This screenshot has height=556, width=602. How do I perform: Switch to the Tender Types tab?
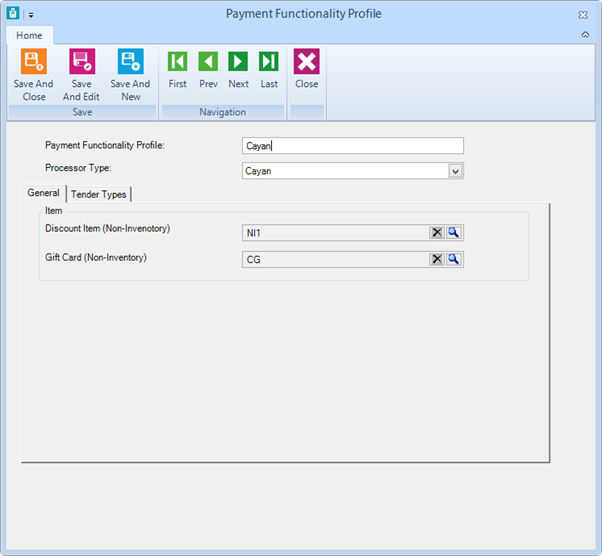click(x=99, y=194)
